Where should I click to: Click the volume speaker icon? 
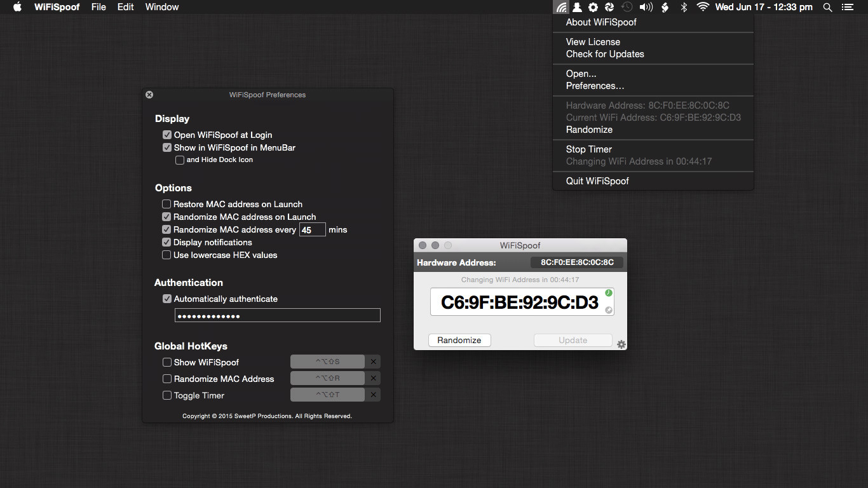[x=646, y=7]
